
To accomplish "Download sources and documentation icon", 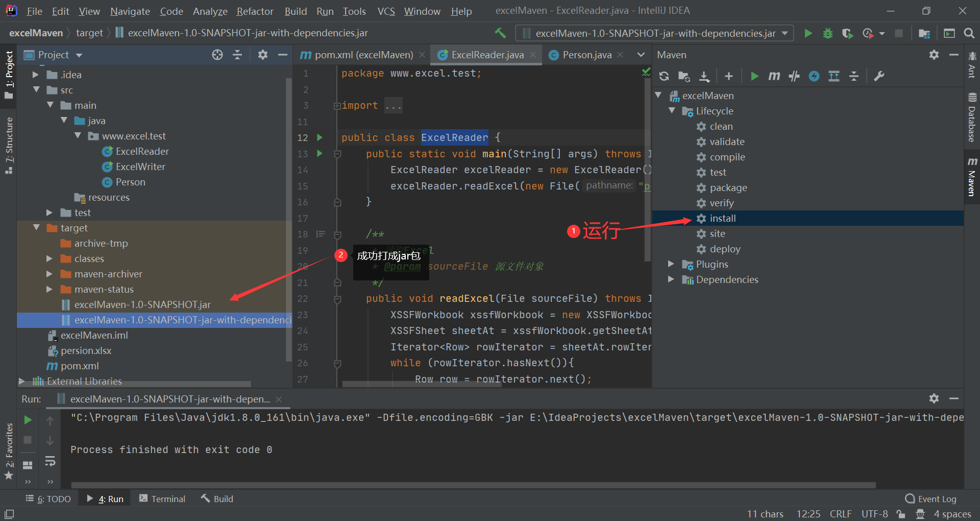I will 704,76.
